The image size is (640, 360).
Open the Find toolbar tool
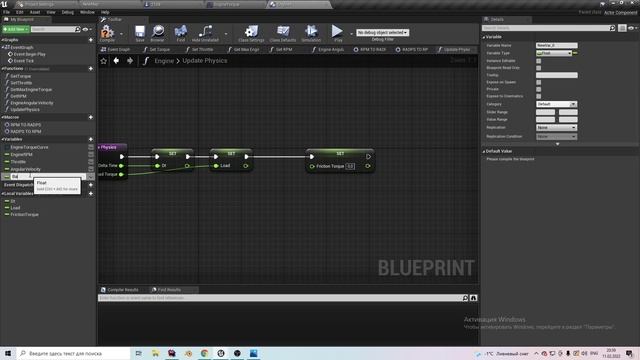click(x=180, y=33)
